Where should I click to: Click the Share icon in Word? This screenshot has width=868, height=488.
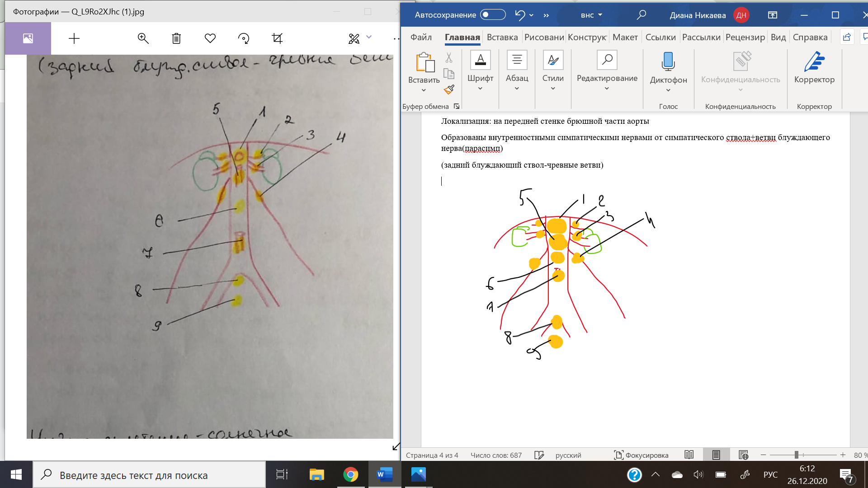point(847,37)
